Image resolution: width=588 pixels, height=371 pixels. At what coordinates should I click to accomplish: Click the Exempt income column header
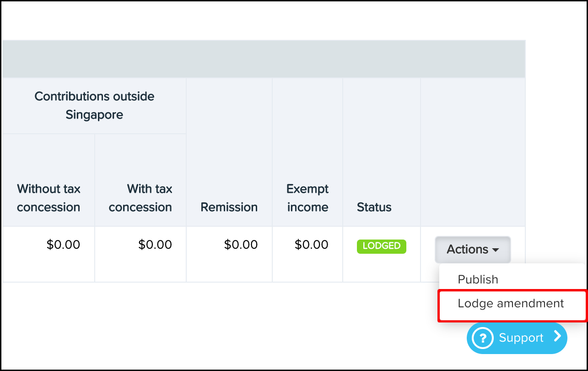coord(307,198)
